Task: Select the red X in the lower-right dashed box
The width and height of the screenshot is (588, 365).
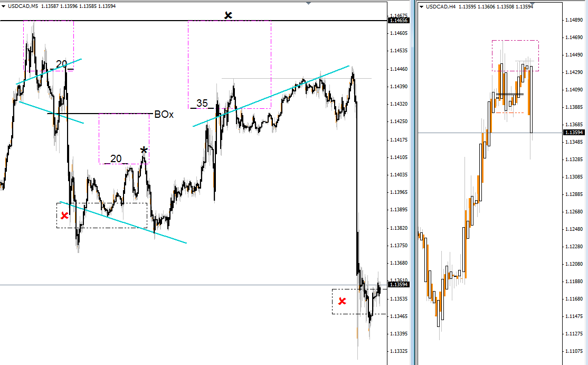Action: (x=342, y=301)
